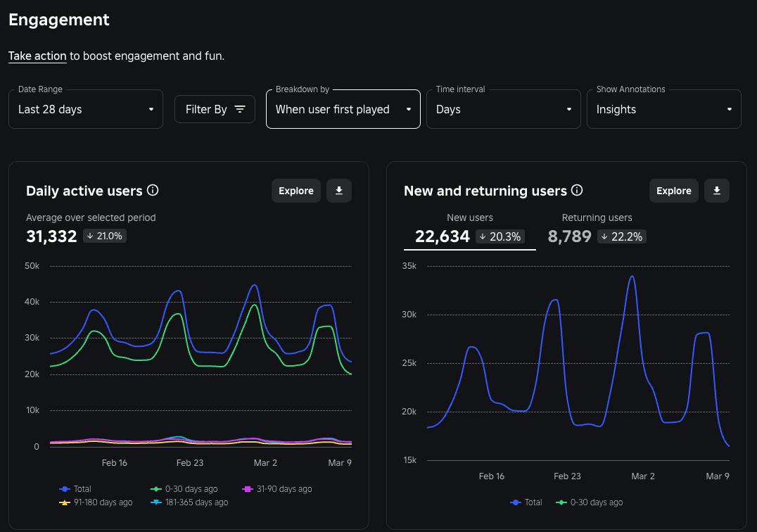Click Explore on Daily active users card
This screenshot has height=532, width=757.
tap(296, 191)
